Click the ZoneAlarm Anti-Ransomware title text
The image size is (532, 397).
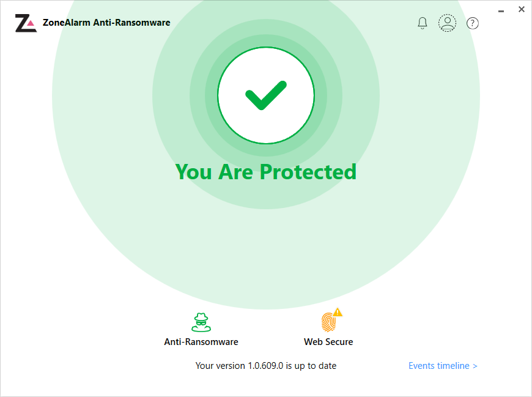pos(105,22)
